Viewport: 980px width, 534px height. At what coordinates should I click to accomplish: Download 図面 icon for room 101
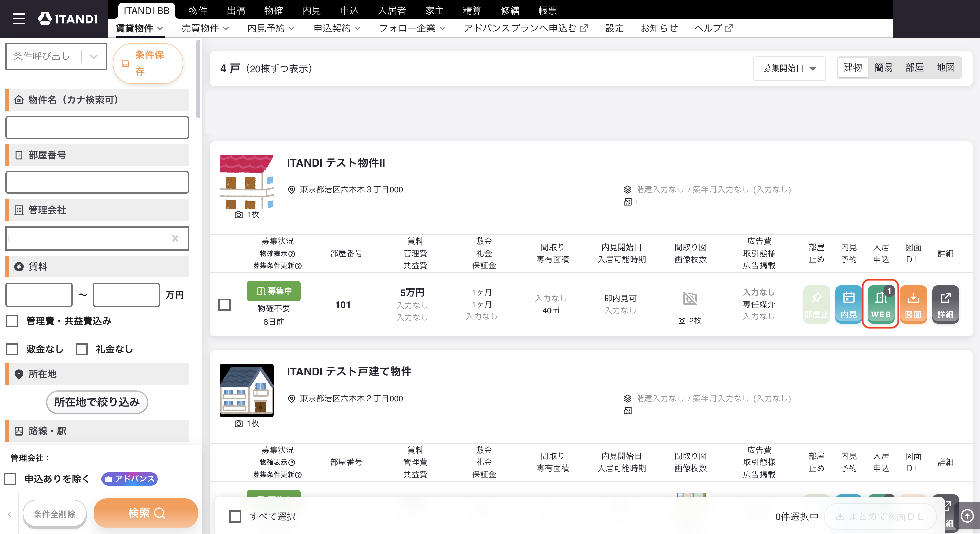coord(913,304)
